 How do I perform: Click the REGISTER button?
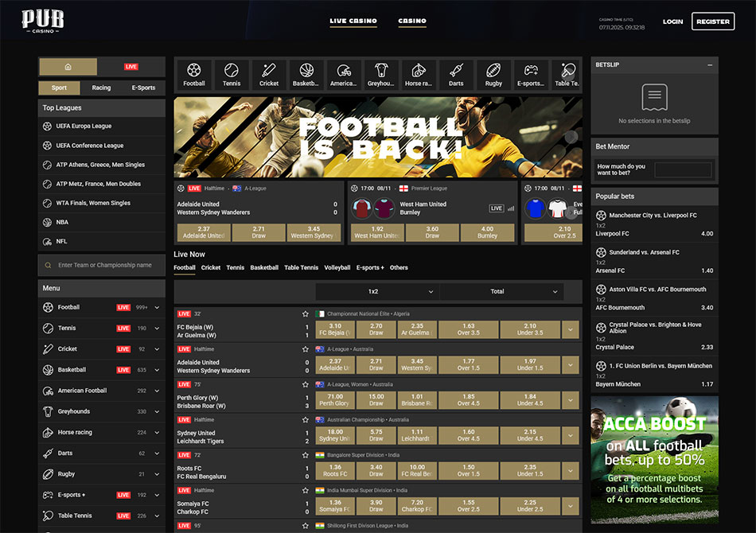712,21
